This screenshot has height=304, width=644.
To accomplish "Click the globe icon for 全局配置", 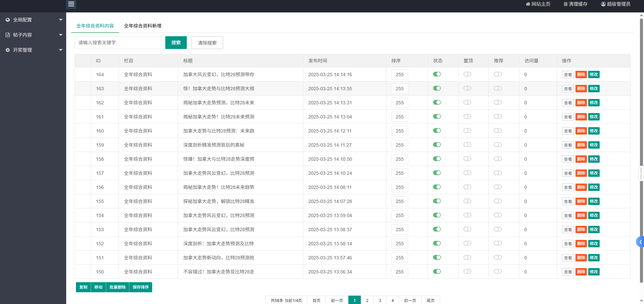I will [8, 19].
